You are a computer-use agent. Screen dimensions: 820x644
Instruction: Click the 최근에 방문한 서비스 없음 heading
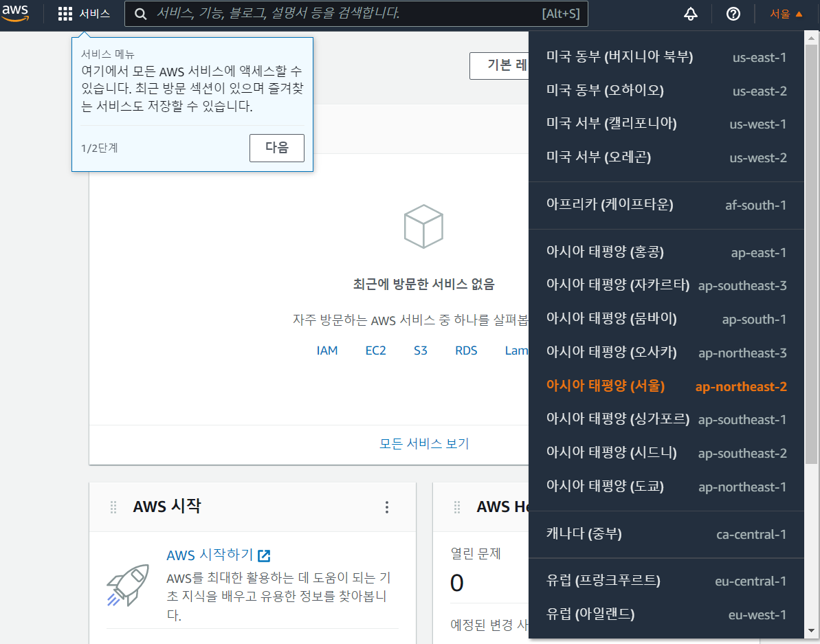pos(423,284)
